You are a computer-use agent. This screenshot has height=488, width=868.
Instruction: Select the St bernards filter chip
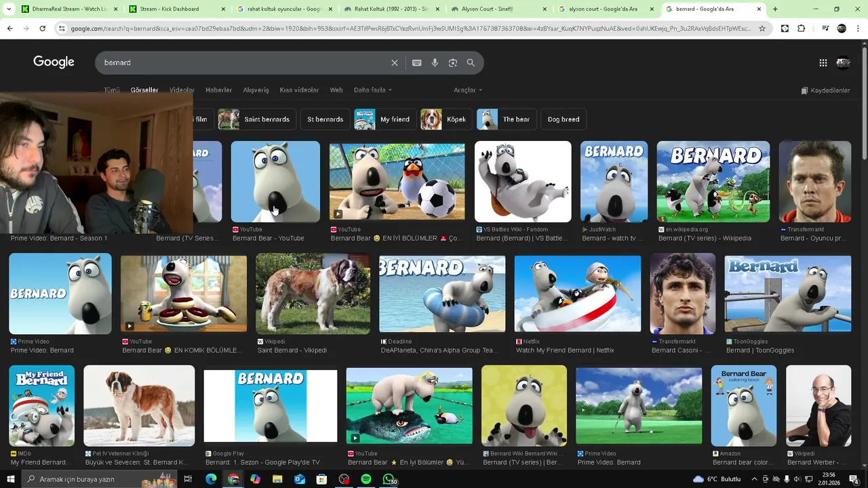325,119
